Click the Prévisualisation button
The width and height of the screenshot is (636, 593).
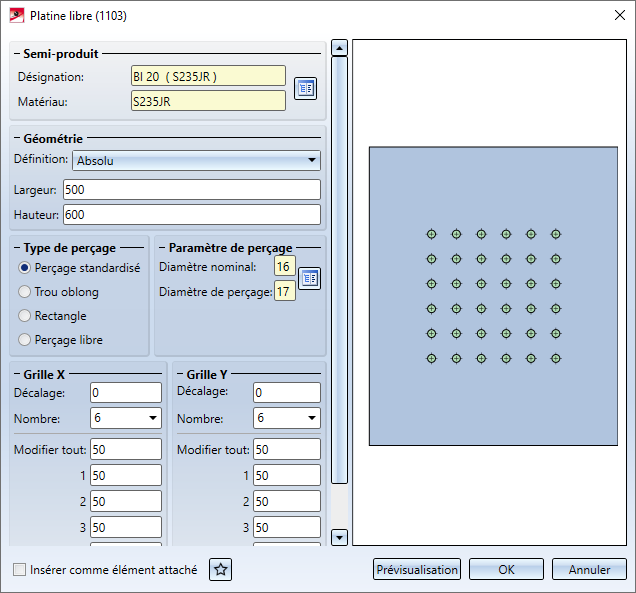coord(416,570)
